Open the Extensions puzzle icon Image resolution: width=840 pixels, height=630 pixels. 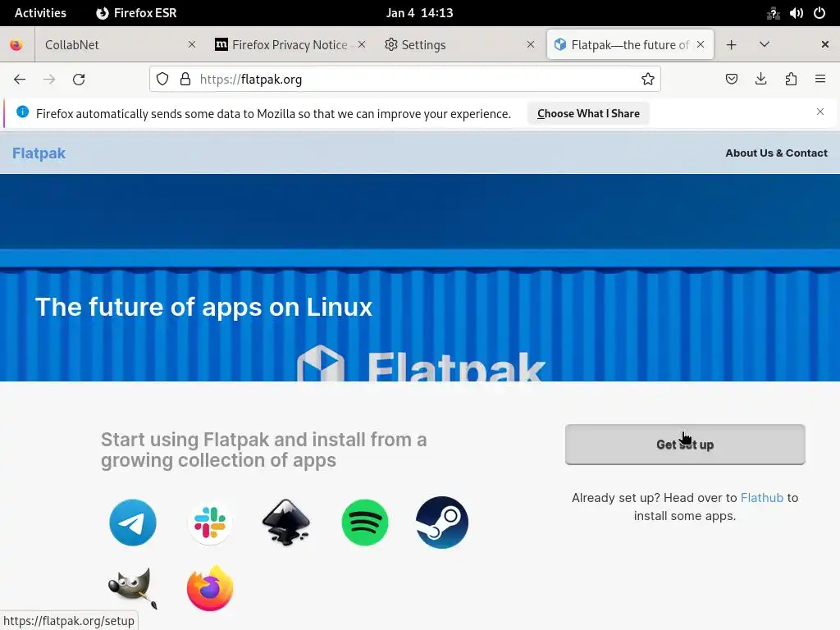pyautogui.click(x=791, y=80)
